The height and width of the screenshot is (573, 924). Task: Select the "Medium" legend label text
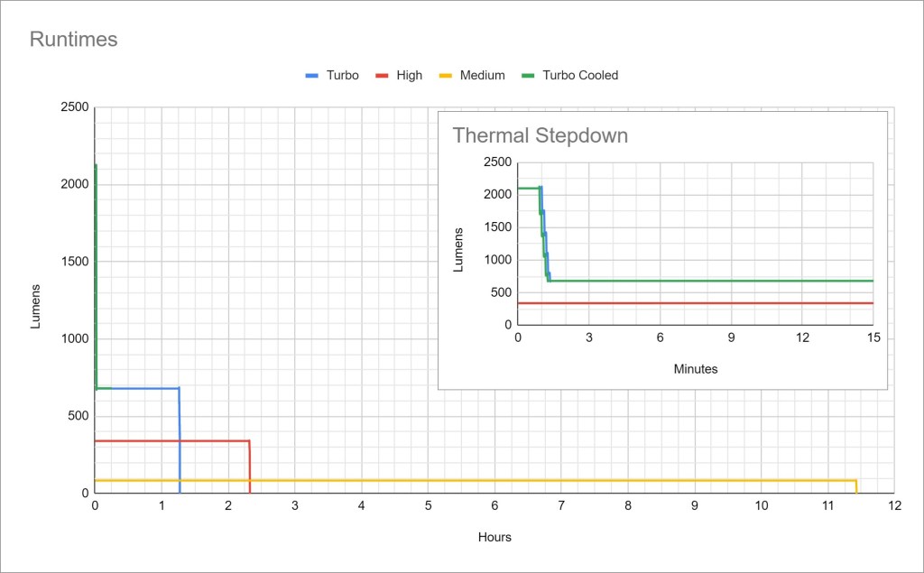click(x=482, y=76)
